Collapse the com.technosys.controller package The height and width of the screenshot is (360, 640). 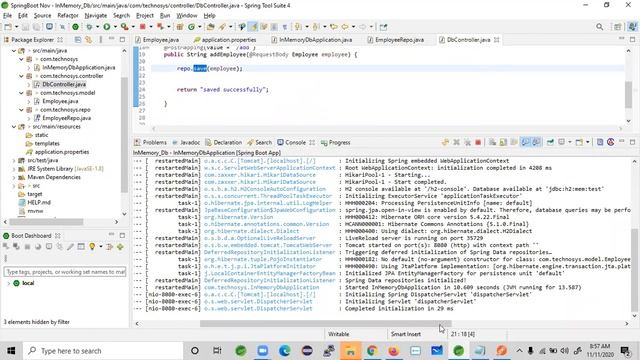(x=21, y=76)
